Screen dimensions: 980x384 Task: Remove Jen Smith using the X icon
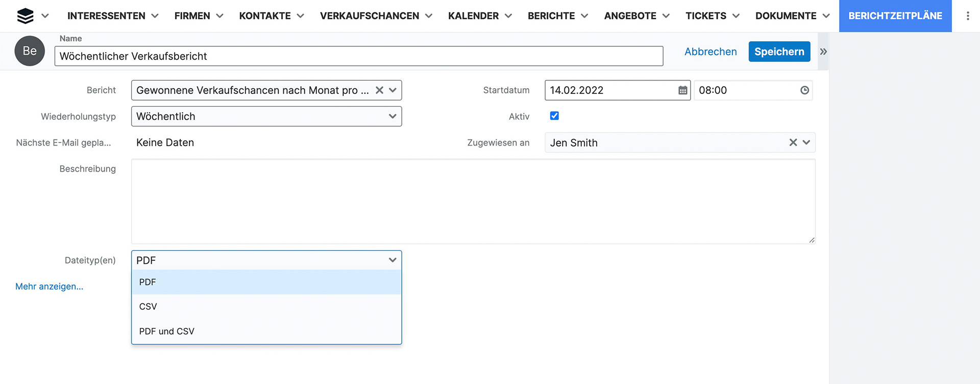pyautogui.click(x=793, y=142)
